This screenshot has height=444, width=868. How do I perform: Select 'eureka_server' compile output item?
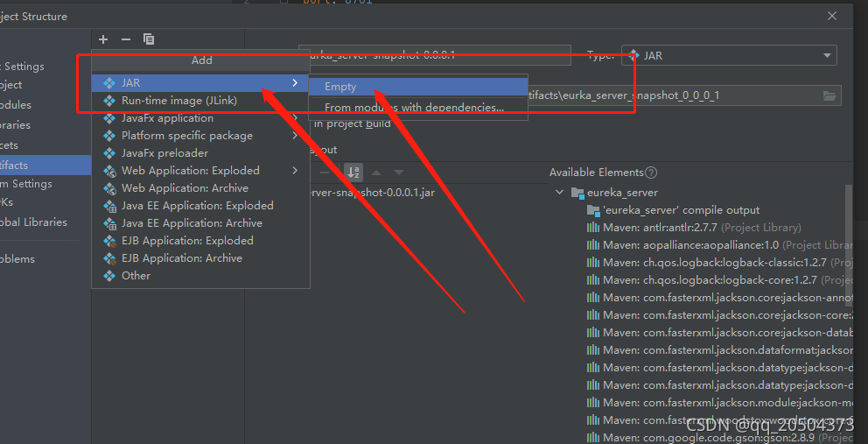tap(681, 211)
